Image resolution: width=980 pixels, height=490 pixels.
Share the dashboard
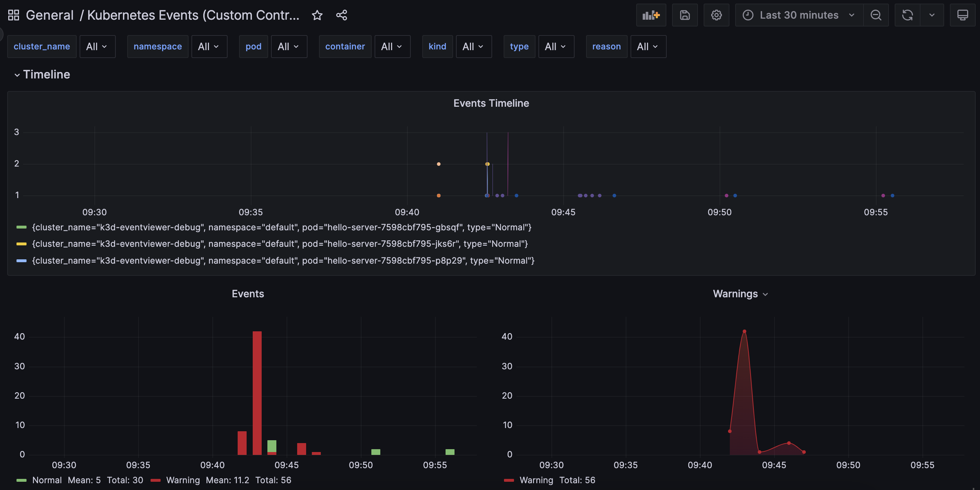tap(341, 15)
